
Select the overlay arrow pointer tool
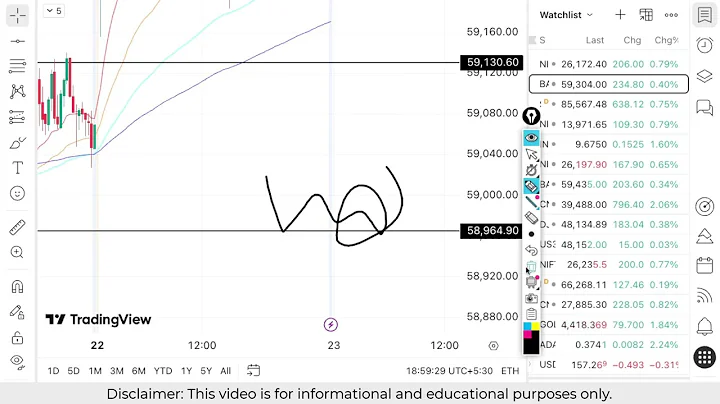click(531, 154)
